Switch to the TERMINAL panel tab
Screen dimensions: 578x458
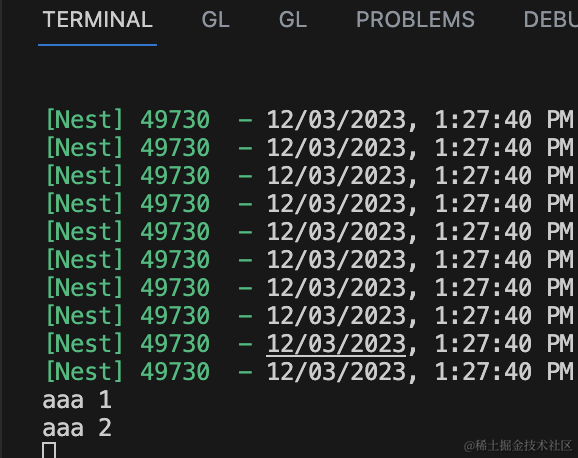coord(97,20)
